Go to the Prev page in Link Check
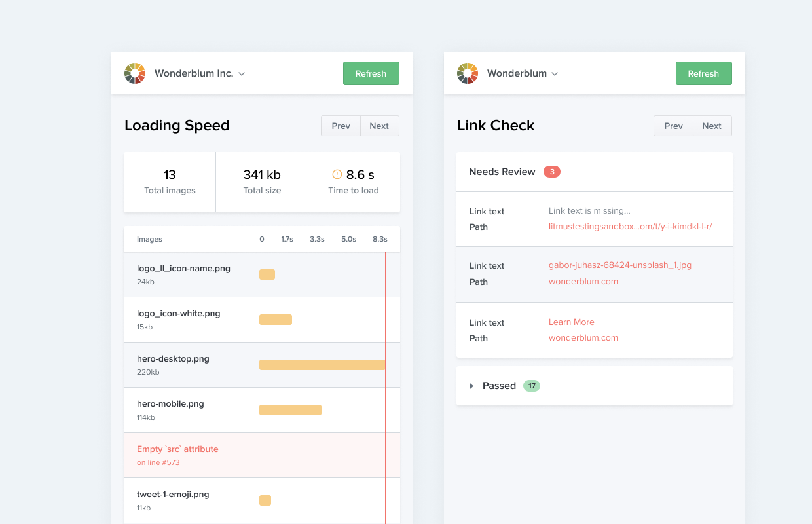 pyautogui.click(x=673, y=125)
